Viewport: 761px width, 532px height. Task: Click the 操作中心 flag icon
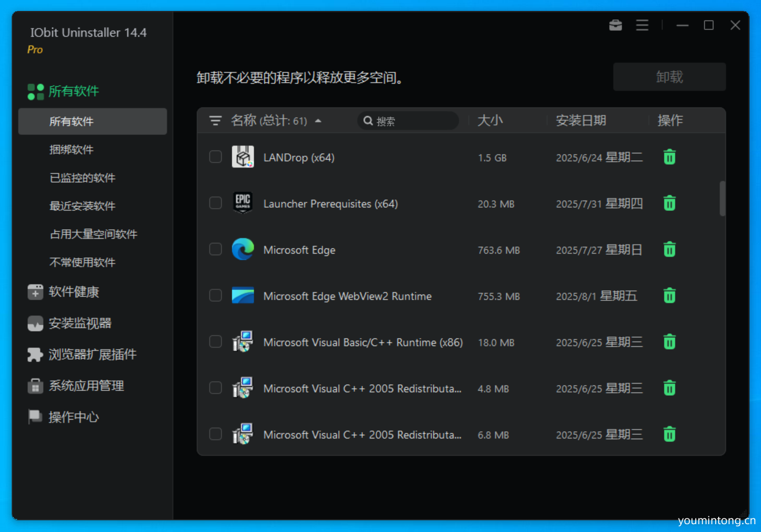pyautogui.click(x=35, y=417)
